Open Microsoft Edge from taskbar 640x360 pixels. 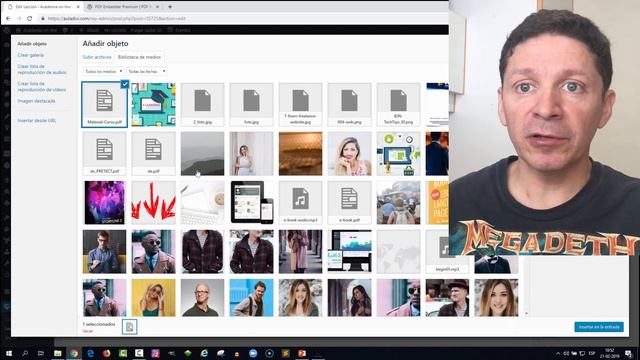[x=90, y=353]
